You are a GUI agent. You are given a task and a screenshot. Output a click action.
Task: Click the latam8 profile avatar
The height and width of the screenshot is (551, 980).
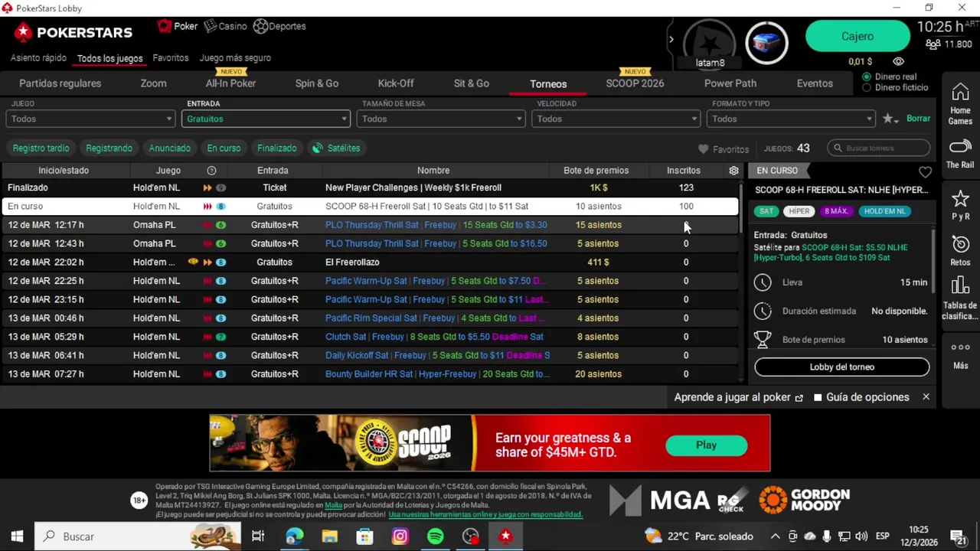tap(710, 44)
